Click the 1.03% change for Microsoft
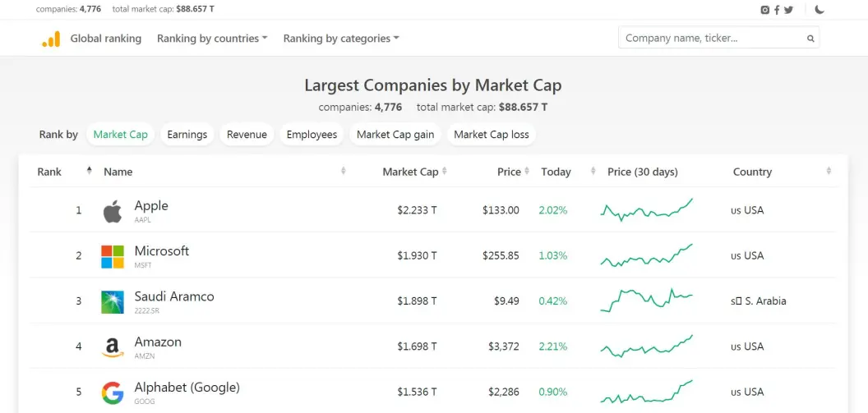Screen dimensions: 868x413 [553, 255]
